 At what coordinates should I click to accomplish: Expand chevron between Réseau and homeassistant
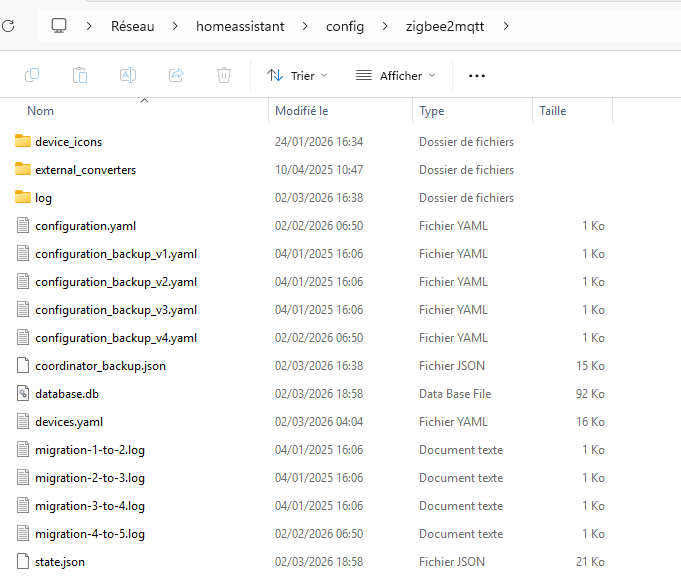click(175, 25)
